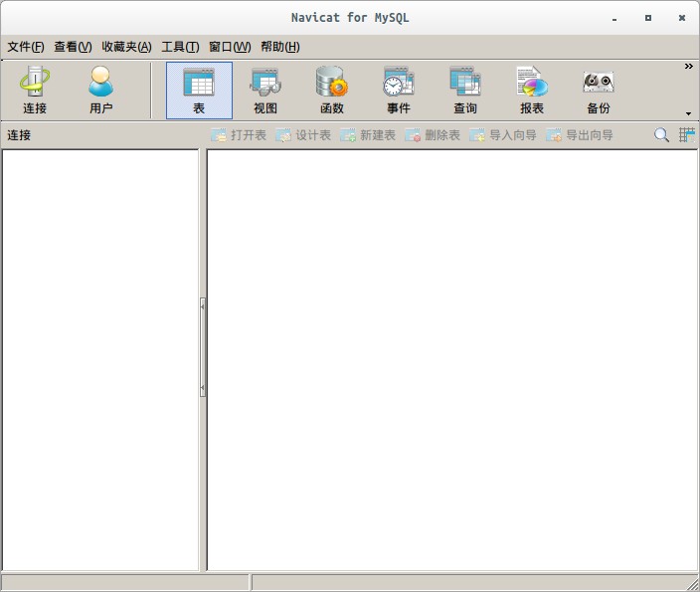Select the Table (表) toolbar icon
The height and width of the screenshot is (592, 700).
pos(199,91)
